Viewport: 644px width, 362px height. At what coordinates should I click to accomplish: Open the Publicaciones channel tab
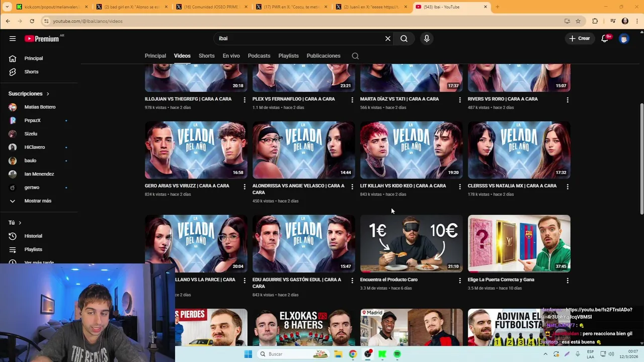tap(324, 56)
